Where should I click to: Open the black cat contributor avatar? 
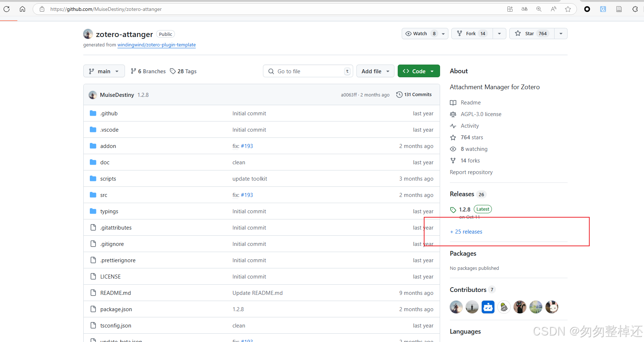(520, 307)
